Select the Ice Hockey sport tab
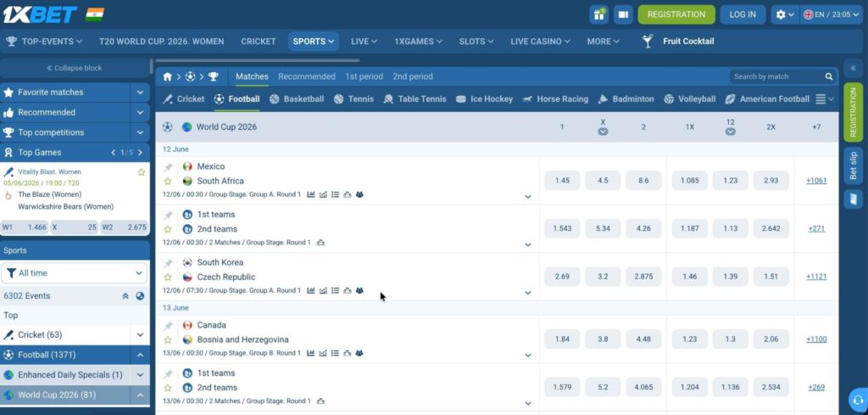 pos(484,99)
